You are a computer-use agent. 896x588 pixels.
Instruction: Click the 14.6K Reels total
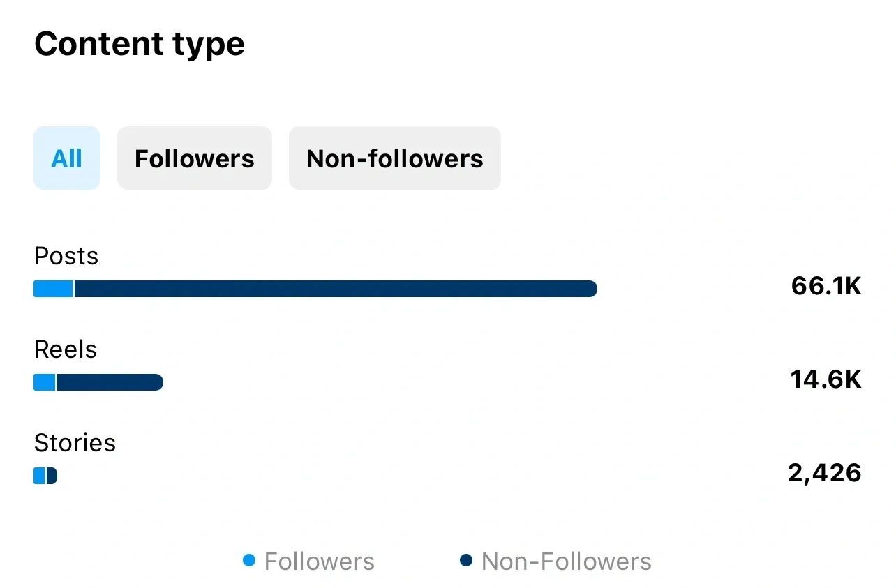(x=826, y=379)
